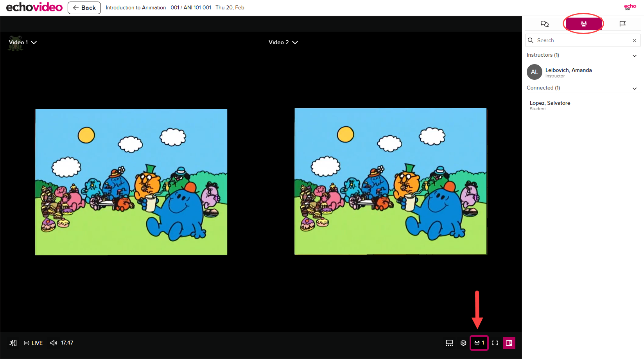The width and height of the screenshot is (644, 359).
Task: Open the discussions chat tab
Action: pos(544,24)
